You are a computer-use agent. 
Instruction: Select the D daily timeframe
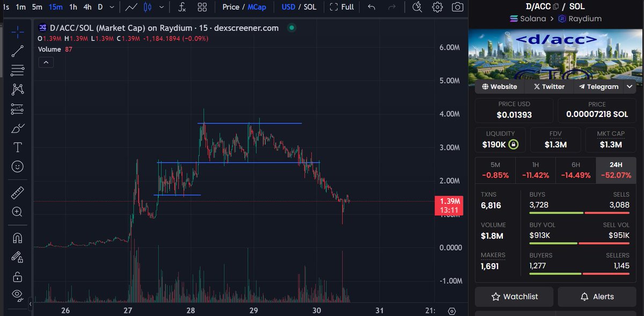100,7
